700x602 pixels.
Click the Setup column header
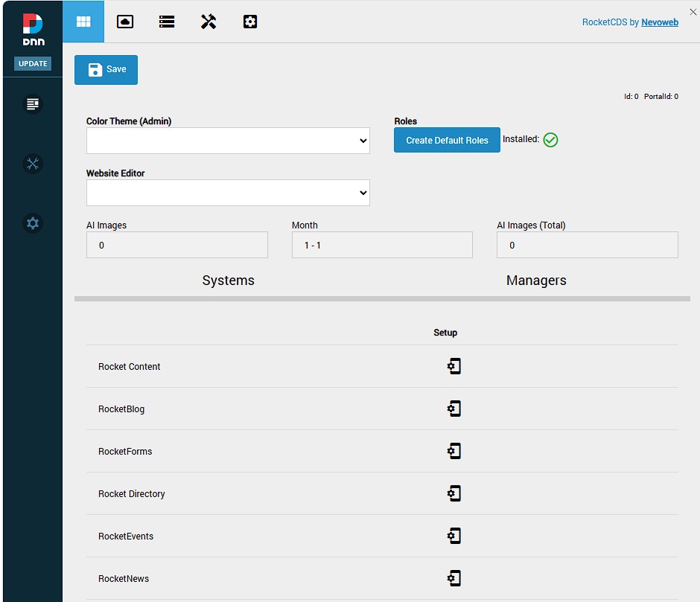[x=445, y=333]
